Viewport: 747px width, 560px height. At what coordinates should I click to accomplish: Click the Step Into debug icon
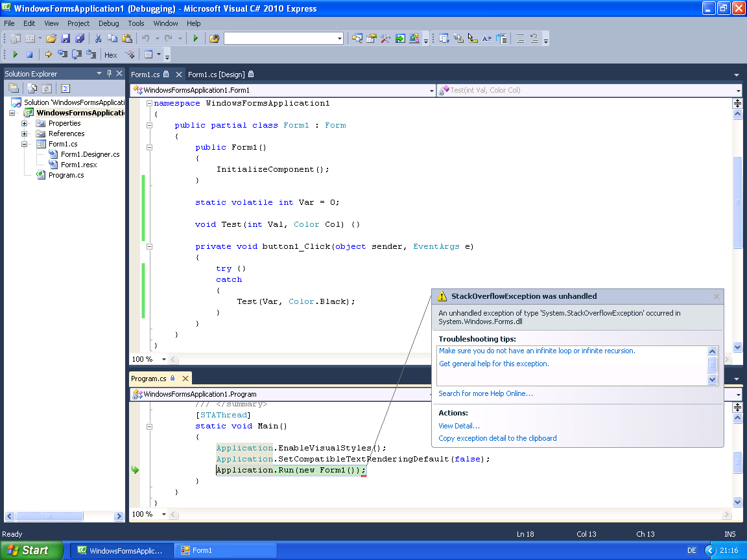click(62, 54)
